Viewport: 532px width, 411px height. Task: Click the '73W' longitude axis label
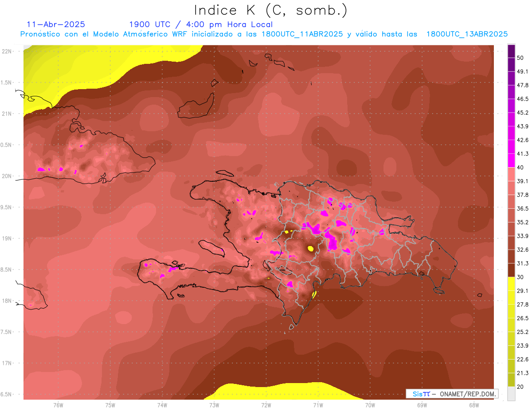(214, 405)
